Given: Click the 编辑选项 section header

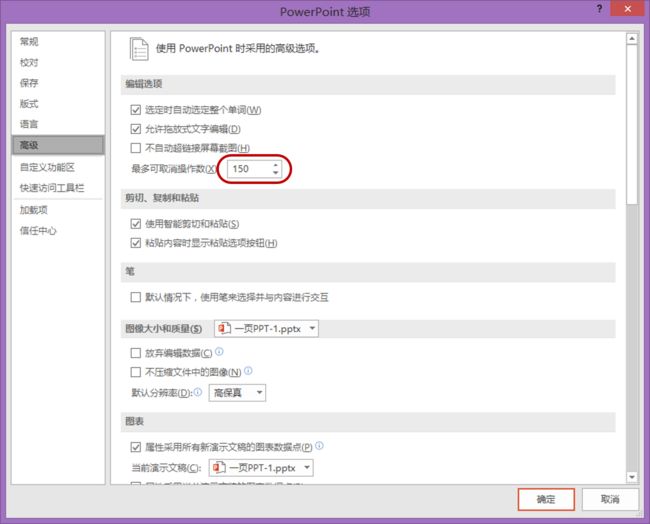Looking at the screenshot, I should (368, 84).
